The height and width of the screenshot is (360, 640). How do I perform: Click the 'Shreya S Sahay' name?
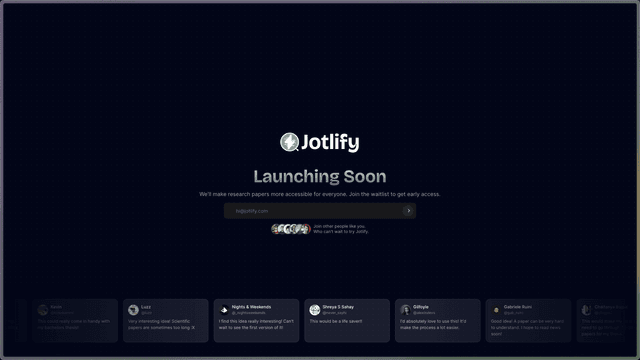click(338, 307)
